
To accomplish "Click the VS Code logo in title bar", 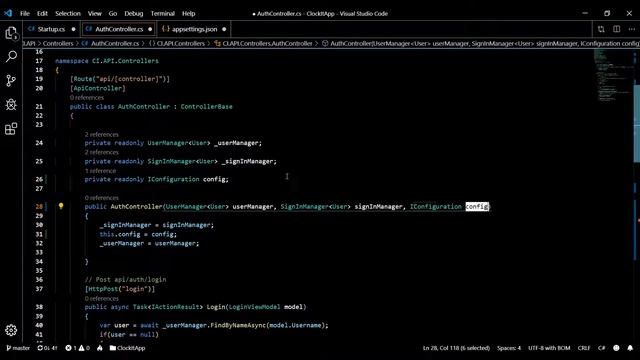I will 8,13.
